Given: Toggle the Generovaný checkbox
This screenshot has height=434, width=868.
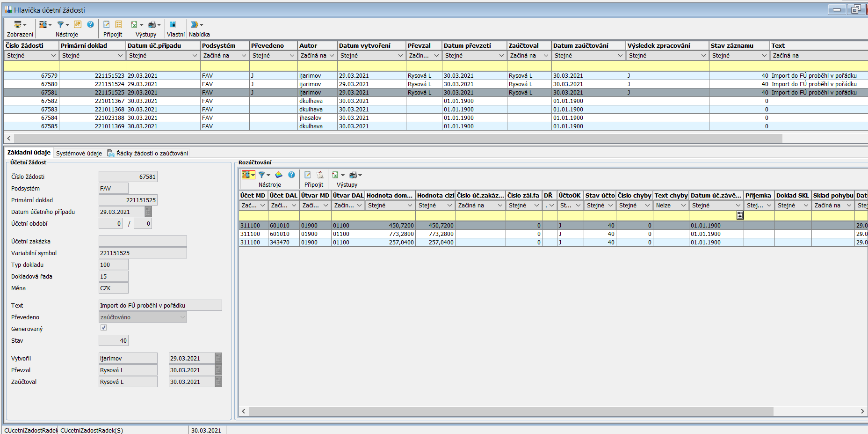Looking at the screenshot, I should pos(104,328).
